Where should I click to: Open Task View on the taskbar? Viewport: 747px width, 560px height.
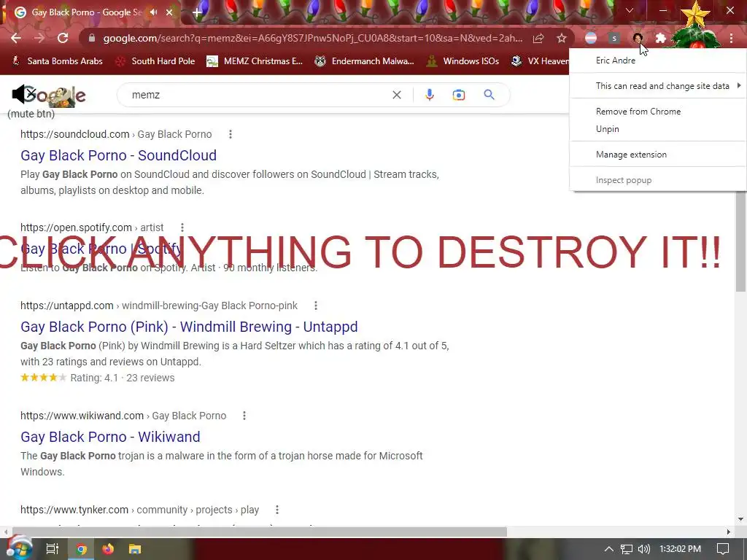tap(52, 549)
